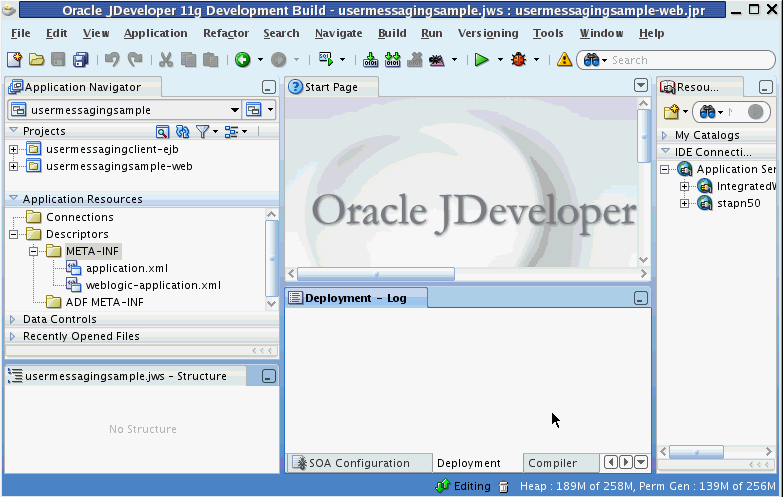Click the Rebuild project icon
783x497 pixels.
click(392, 60)
